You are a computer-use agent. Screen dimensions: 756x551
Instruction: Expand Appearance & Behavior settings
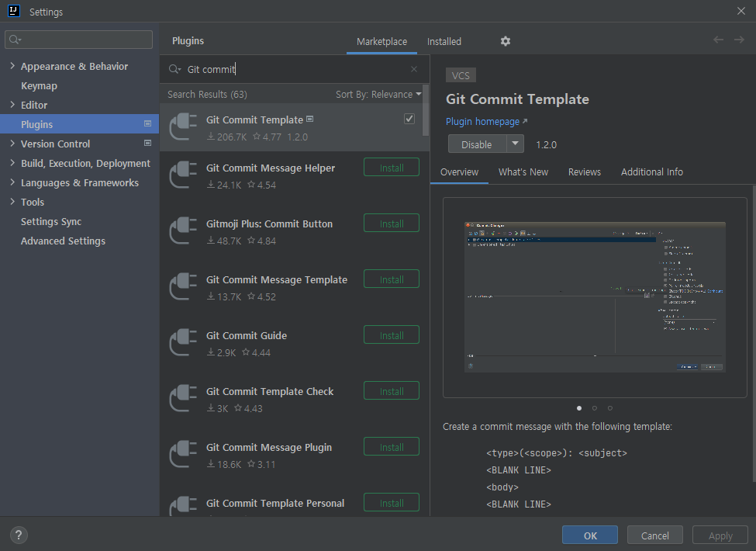tap(12, 66)
